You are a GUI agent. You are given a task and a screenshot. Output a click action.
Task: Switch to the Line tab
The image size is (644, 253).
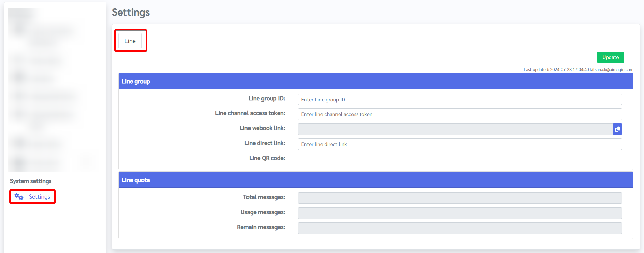(x=130, y=41)
